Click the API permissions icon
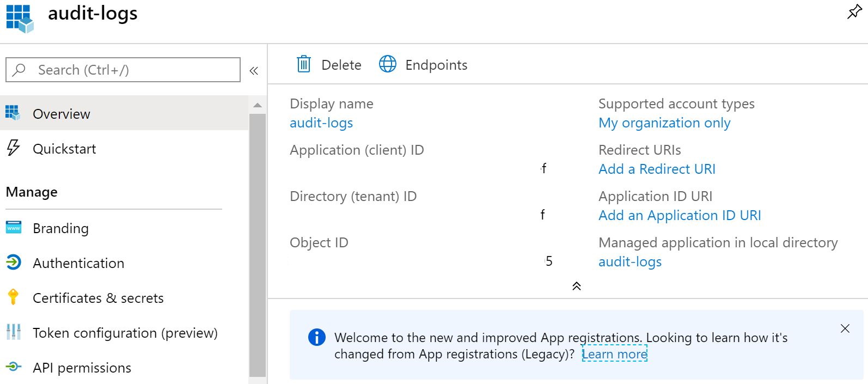The width and height of the screenshot is (868, 384). 13,367
